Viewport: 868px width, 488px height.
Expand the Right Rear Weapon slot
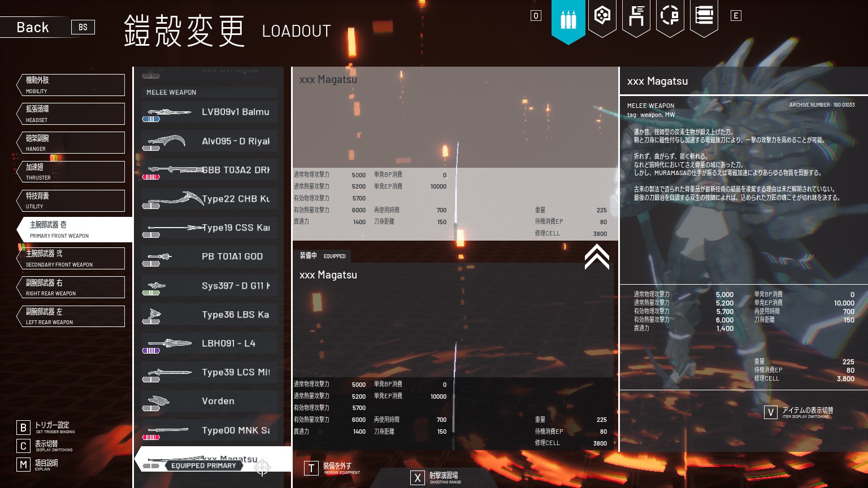coord(71,287)
